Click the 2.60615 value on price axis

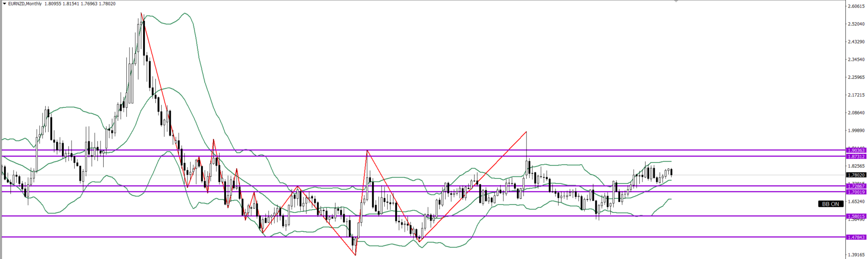[x=857, y=6]
